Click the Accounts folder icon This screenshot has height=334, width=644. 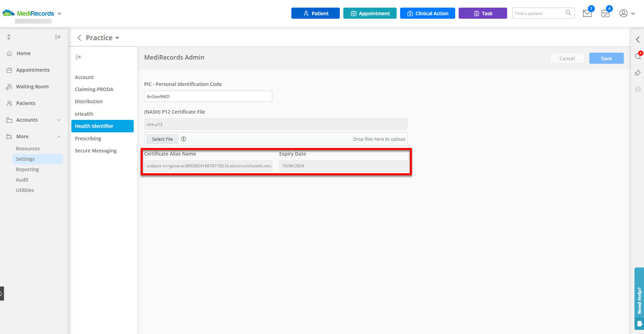[x=9, y=120]
